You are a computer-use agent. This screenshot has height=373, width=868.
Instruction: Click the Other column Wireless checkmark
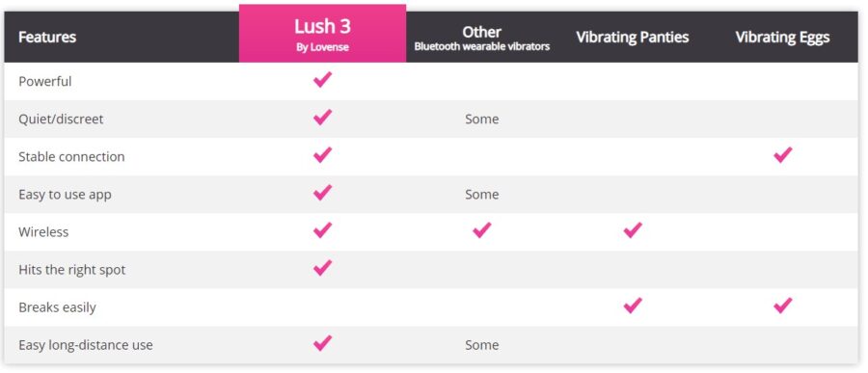point(481,230)
